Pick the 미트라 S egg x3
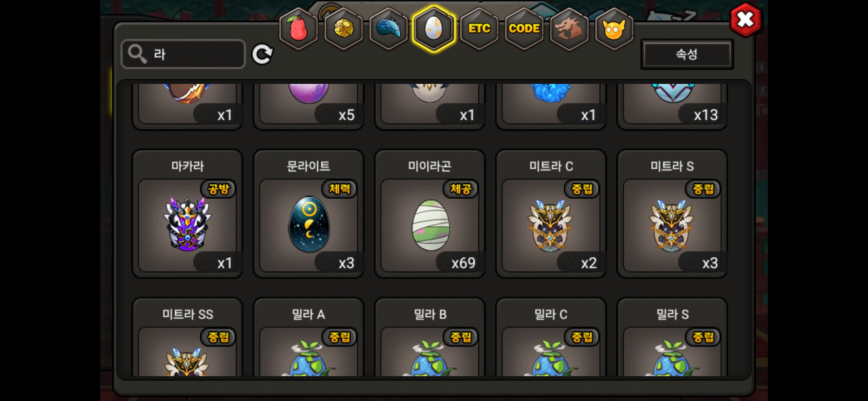 (672, 213)
